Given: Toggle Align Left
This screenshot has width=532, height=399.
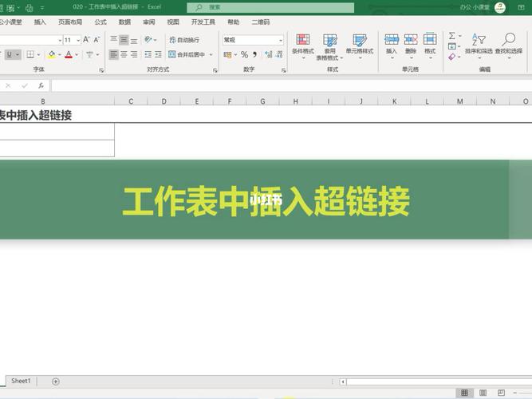Looking at the screenshot, I should click(114, 54).
